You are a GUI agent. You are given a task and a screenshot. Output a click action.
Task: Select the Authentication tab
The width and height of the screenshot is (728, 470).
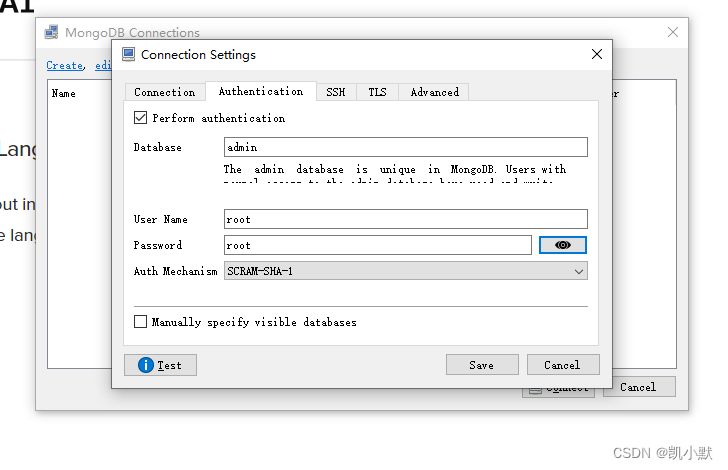click(x=261, y=91)
